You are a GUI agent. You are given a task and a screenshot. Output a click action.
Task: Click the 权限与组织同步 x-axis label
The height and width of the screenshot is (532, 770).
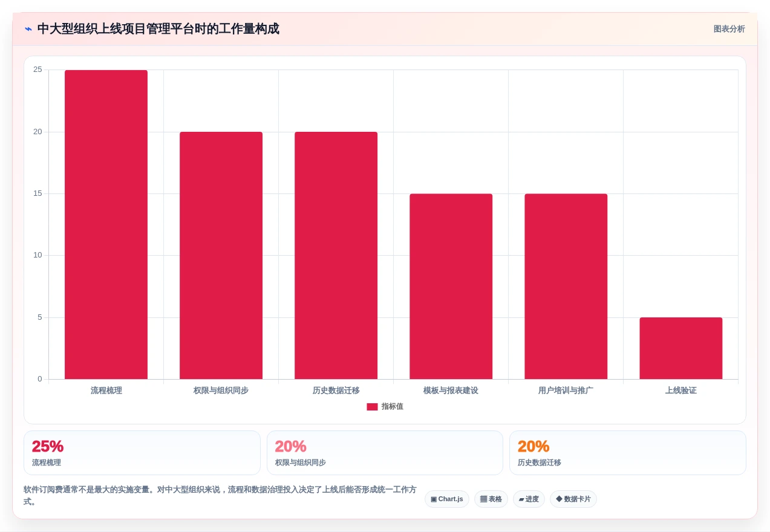(x=221, y=391)
